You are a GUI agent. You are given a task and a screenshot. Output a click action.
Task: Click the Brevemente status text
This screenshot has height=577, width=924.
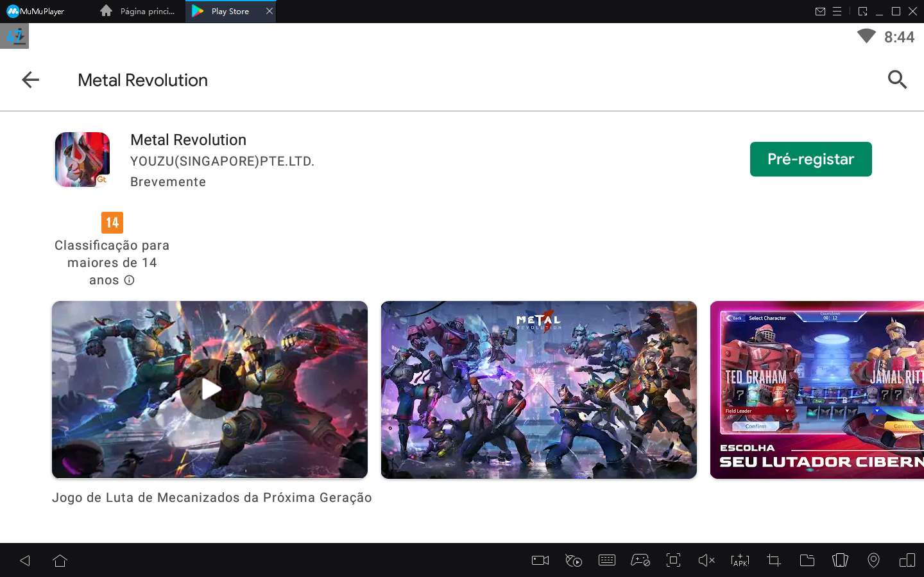[168, 182]
